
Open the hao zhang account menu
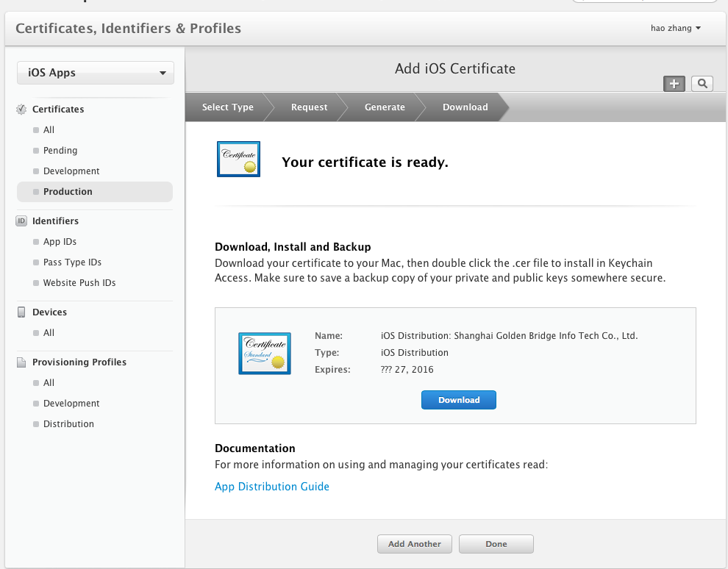pyautogui.click(x=675, y=29)
